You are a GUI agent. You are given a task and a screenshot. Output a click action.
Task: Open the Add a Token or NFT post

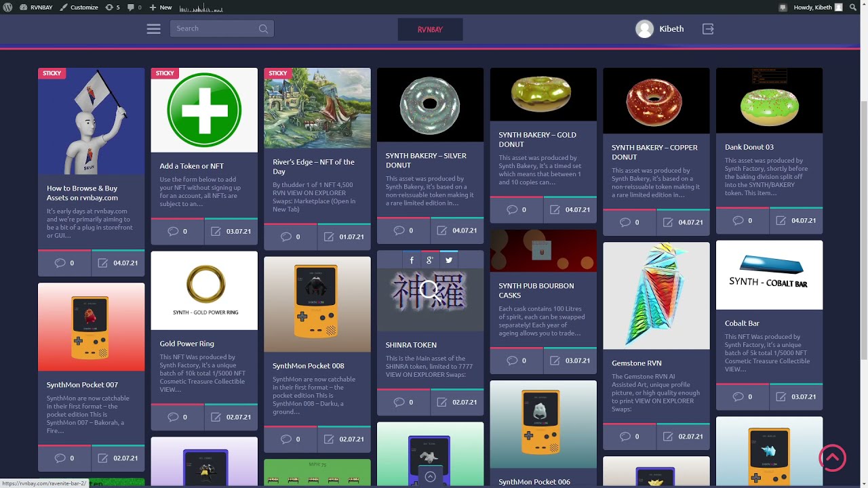(x=192, y=166)
